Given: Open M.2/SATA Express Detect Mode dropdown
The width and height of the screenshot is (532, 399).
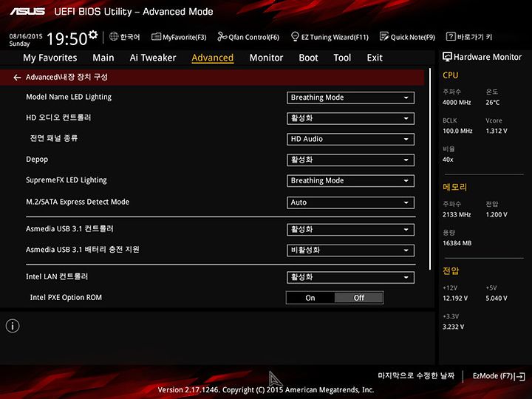Looking at the screenshot, I should click(x=350, y=202).
